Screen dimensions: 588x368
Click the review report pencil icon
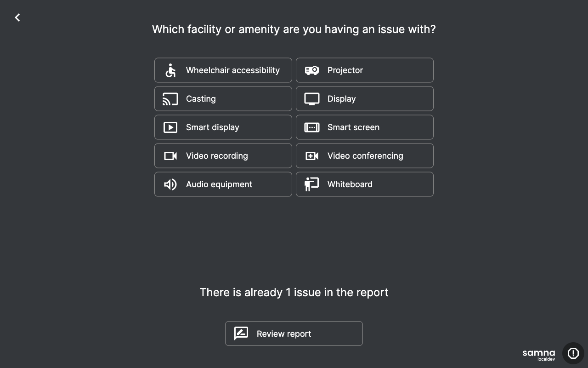coord(241,333)
